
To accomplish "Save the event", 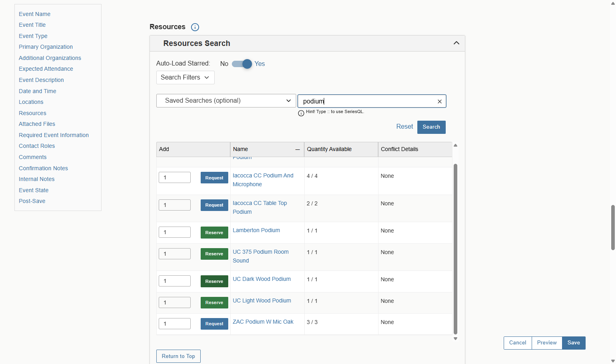I will (574, 343).
